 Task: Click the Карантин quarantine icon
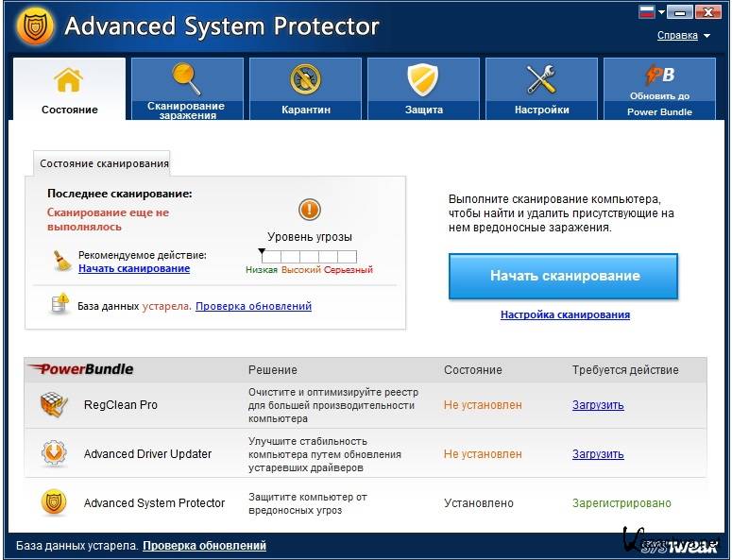pyautogui.click(x=305, y=79)
